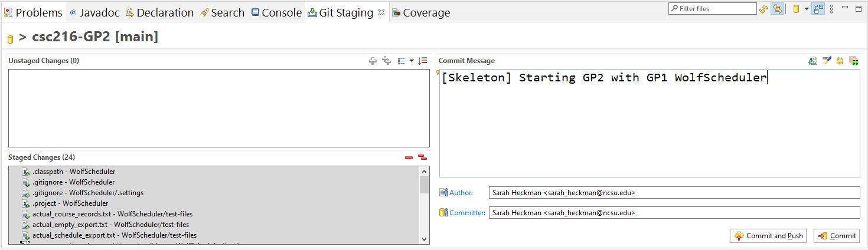The image size is (868, 250).
Task: Click the Commit Message section label
Action: [x=466, y=61]
